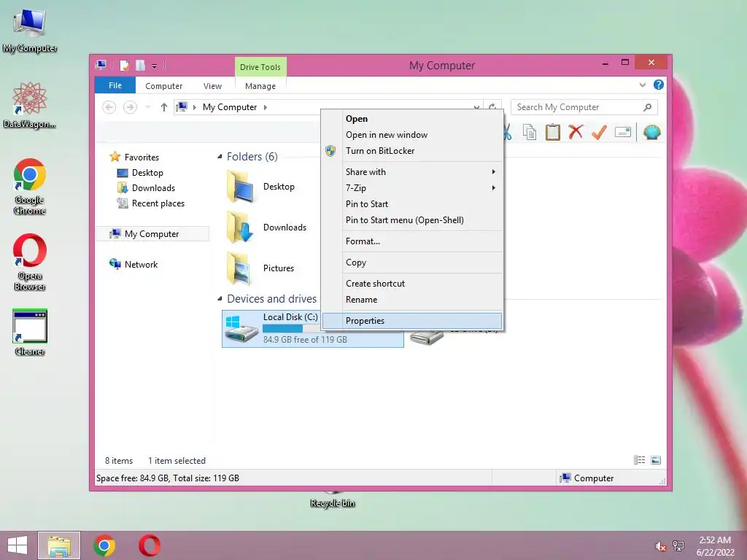This screenshot has width=747, height=560.
Task: Click the envelope E-mail toolbar icon
Action: 623,132
